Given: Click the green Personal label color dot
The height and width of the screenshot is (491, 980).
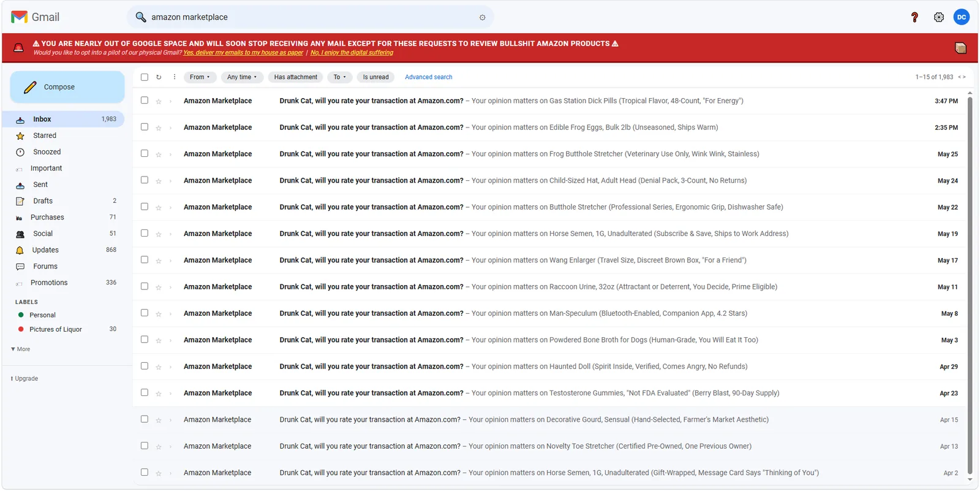Looking at the screenshot, I should coord(21,315).
